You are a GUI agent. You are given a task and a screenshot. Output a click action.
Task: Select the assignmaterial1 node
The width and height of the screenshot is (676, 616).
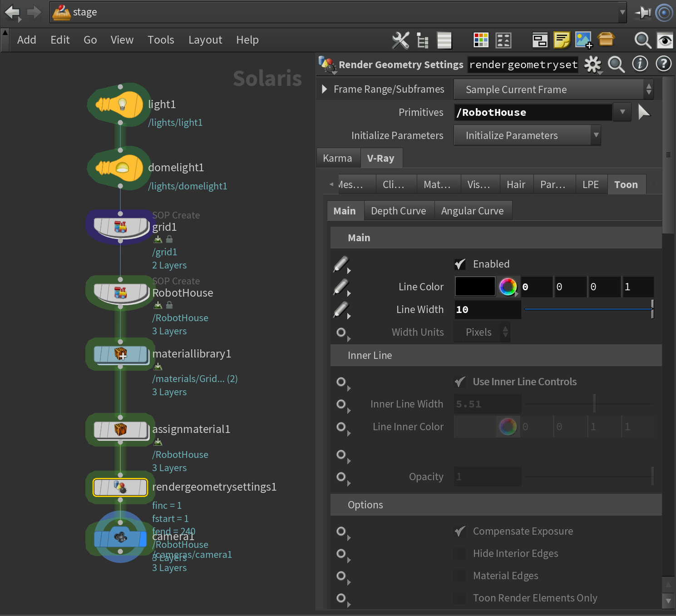click(x=121, y=430)
